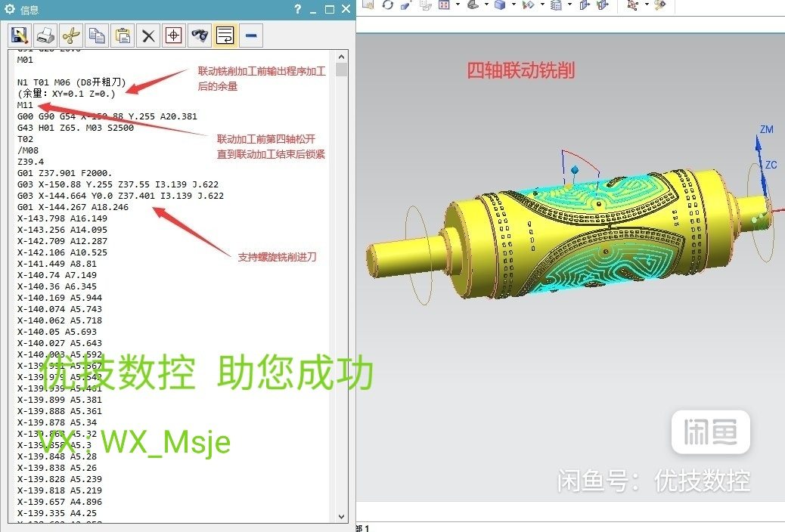
Task: Click scroll up arrow in 信息 window
Action: (341, 57)
